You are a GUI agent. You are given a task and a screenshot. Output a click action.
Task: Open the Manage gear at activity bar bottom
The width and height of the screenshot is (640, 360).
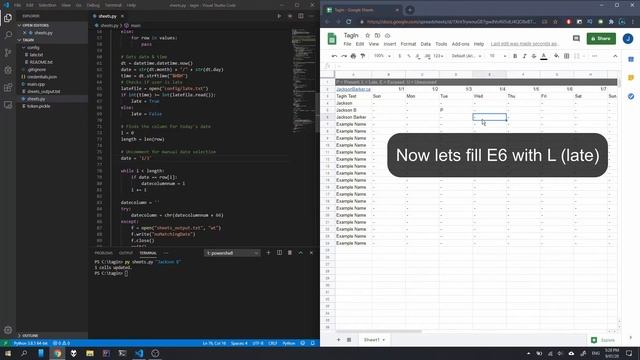coord(8,330)
